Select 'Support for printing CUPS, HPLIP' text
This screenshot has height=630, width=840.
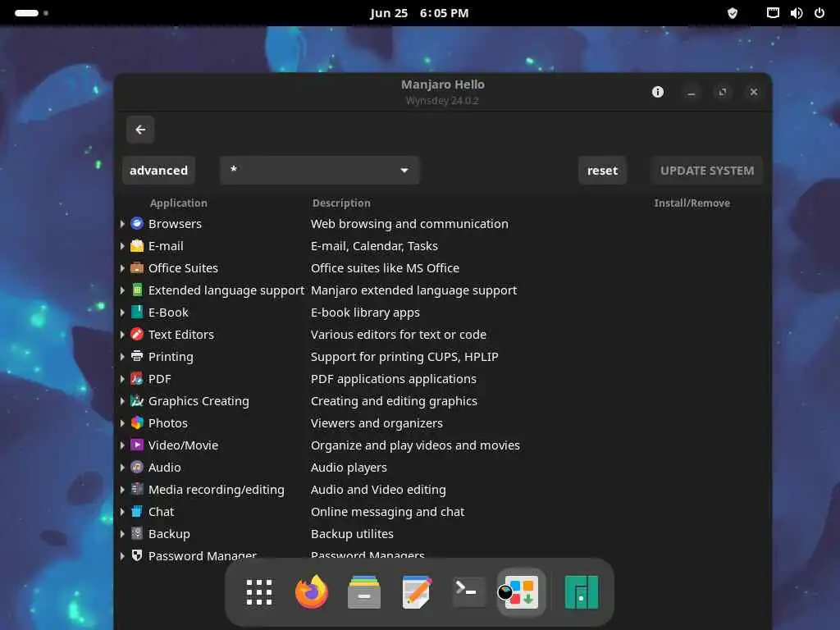coord(404,357)
